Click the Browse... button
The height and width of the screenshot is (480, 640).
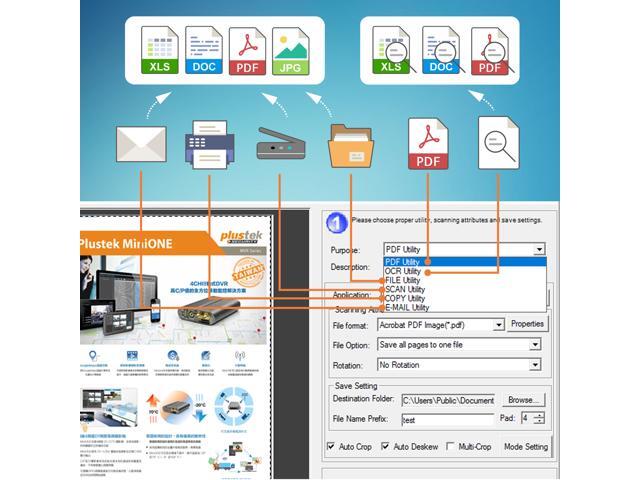coord(523,399)
